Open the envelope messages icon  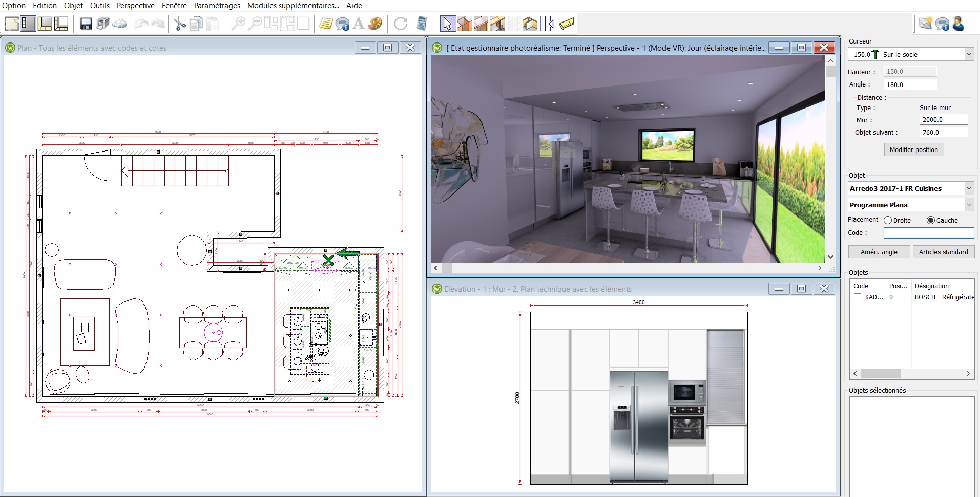click(x=925, y=24)
